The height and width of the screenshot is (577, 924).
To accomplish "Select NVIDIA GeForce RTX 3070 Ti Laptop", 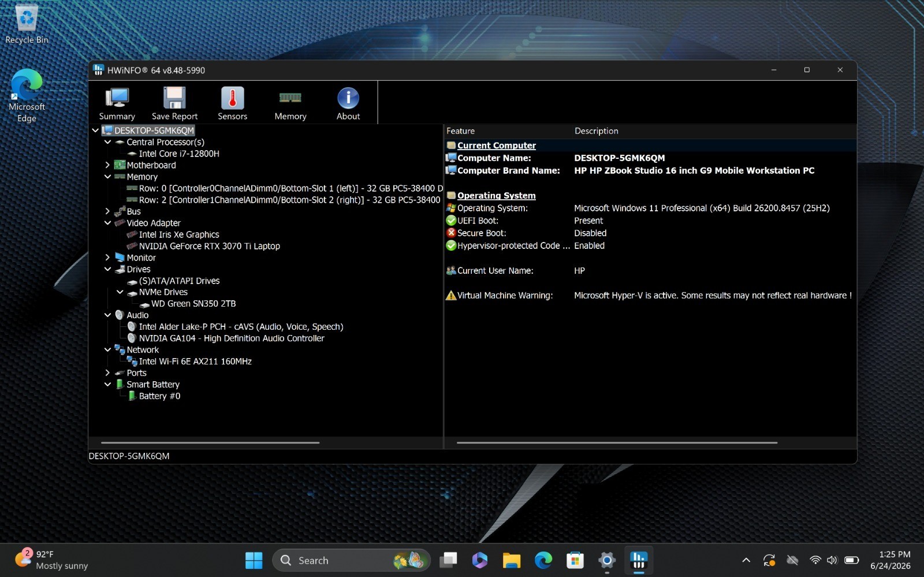I will (209, 246).
